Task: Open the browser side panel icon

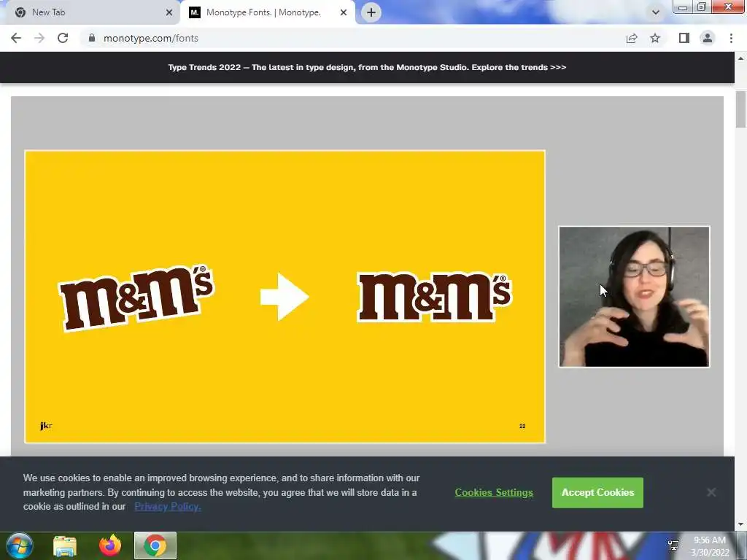Action: pos(684,38)
